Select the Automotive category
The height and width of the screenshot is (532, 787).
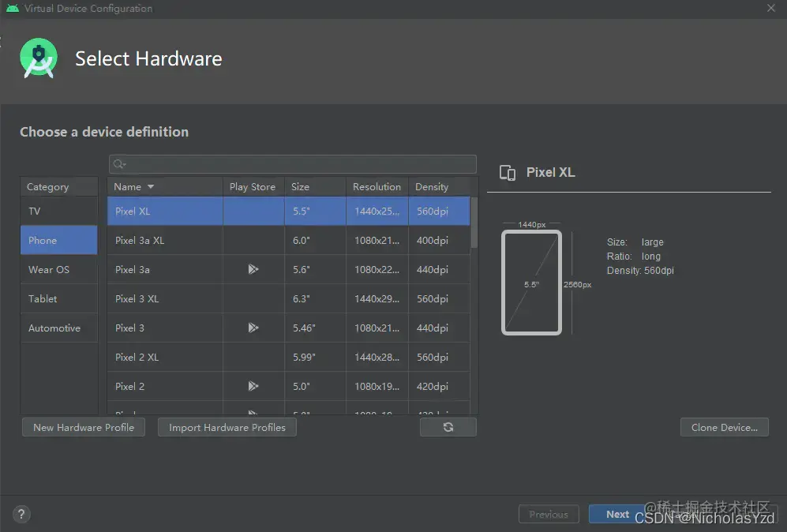pyautogui.click(x=59, y=328)
